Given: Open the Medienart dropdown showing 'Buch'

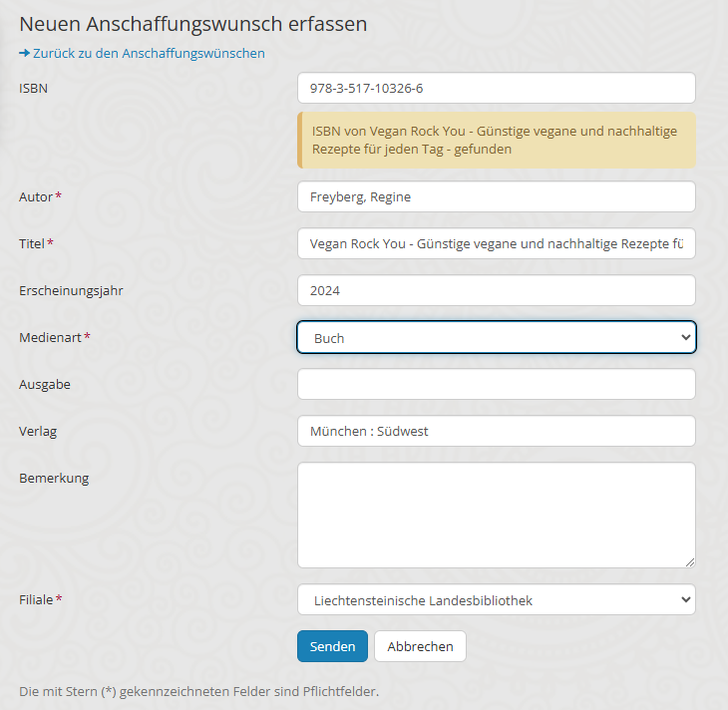Looking at the screenshot, I should coord(496,337).
